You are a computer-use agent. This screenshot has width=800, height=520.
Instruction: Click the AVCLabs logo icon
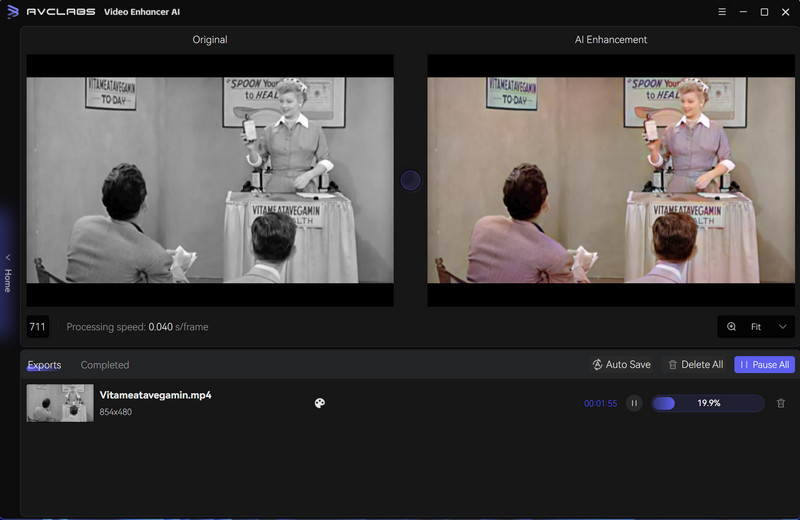pyautogui.click(x=13, y=11)
